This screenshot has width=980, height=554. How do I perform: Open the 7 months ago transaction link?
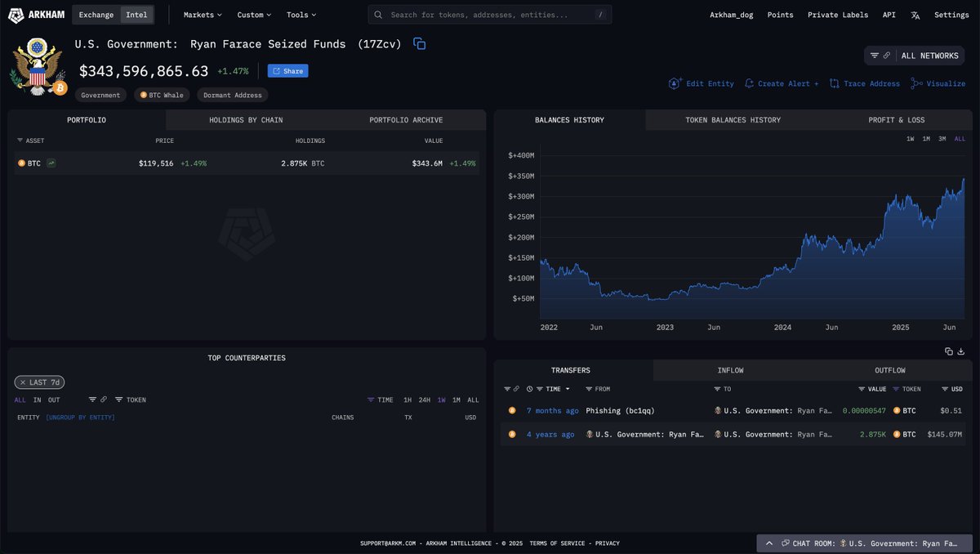pyautogui.click(x=552, y=410)
